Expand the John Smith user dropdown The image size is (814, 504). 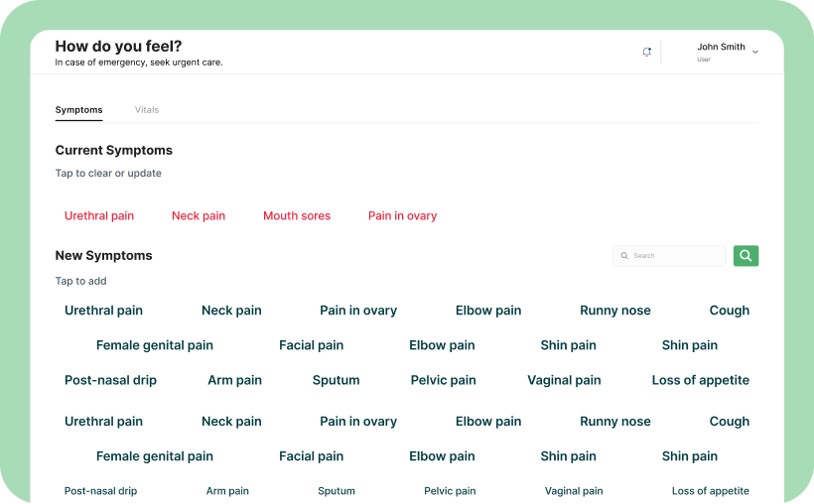pyautogui.click(x=755, y=52)
